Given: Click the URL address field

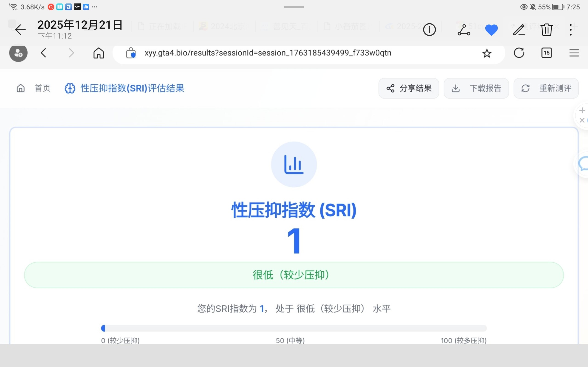Looking at the screenshot, I should pos(267,53).
